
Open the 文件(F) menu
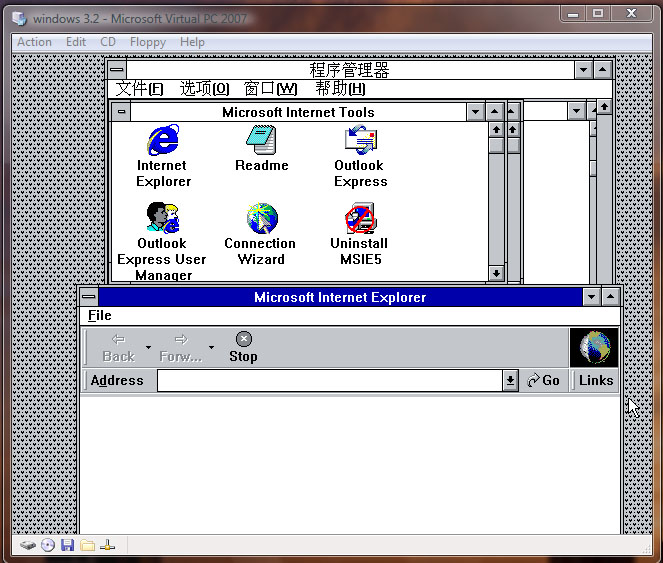tap(139, 89)
